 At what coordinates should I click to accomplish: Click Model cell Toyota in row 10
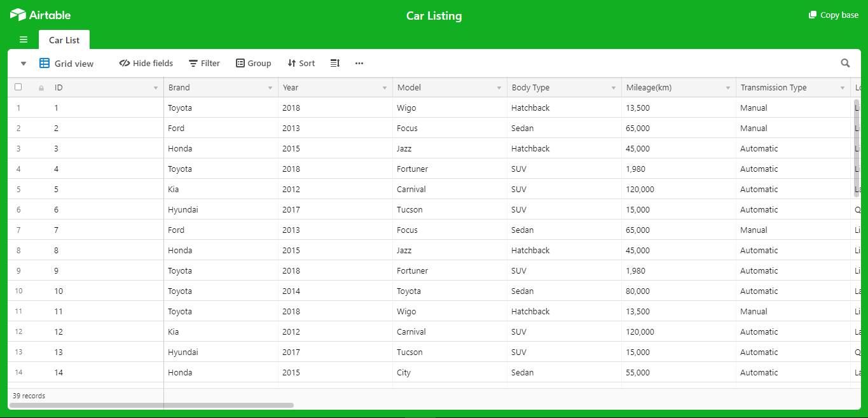[x=450, y=291]
